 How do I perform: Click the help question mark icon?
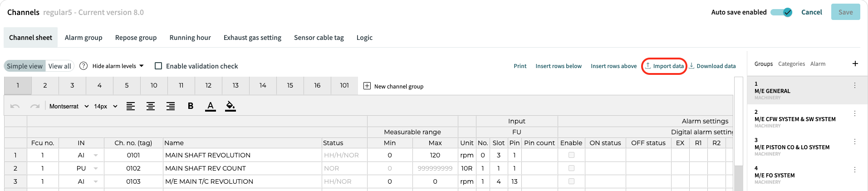(x=83, y=66)
